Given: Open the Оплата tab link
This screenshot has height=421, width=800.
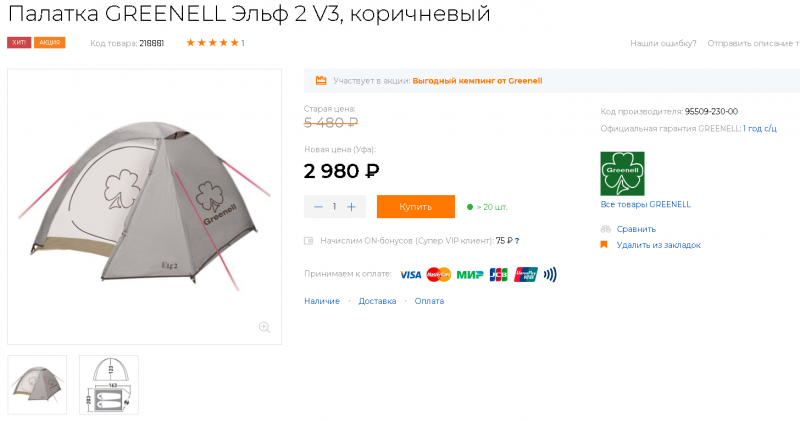Looking at the screenshot, I should pyautogui.click(x=429, y=301).
